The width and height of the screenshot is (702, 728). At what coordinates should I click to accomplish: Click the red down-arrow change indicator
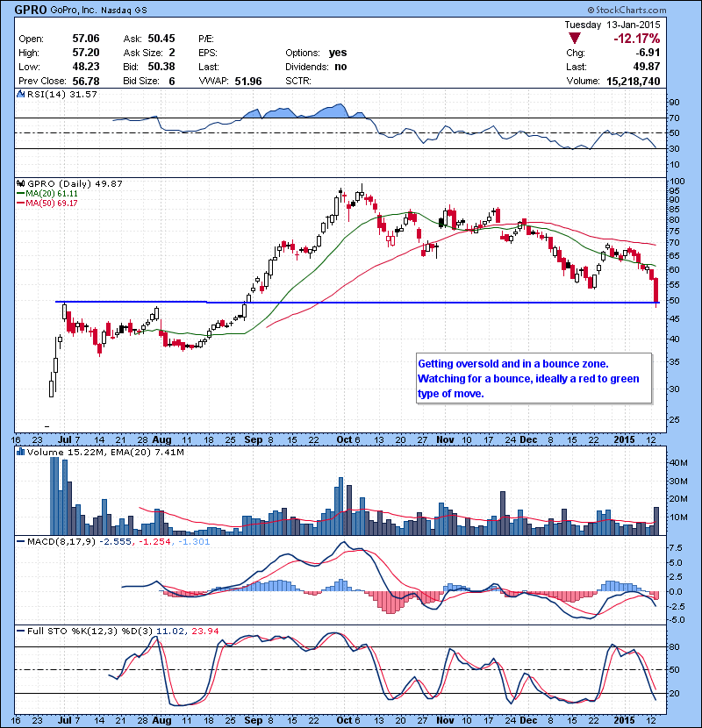[x=573, y=39]
